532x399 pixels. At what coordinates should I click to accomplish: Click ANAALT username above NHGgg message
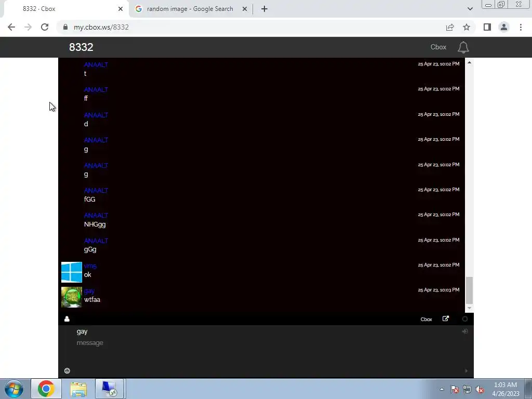(x=96, y=216)
